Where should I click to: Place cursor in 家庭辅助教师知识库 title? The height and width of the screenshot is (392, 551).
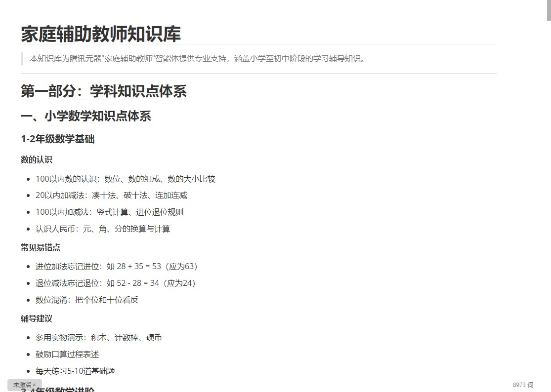[x=101, y=34]
